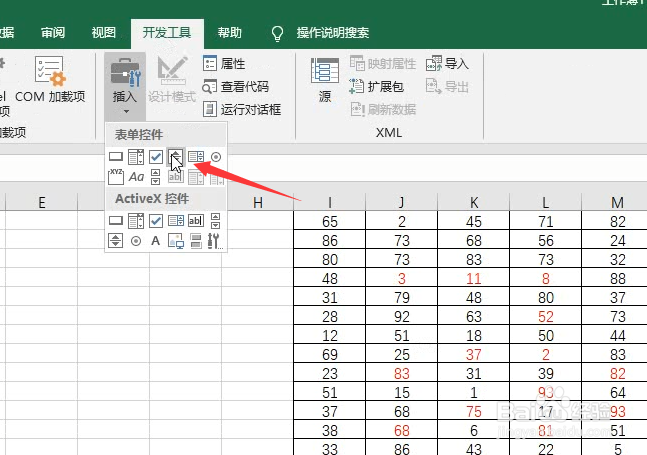Insert an ActiveX Spin Button

coord(116,240)
